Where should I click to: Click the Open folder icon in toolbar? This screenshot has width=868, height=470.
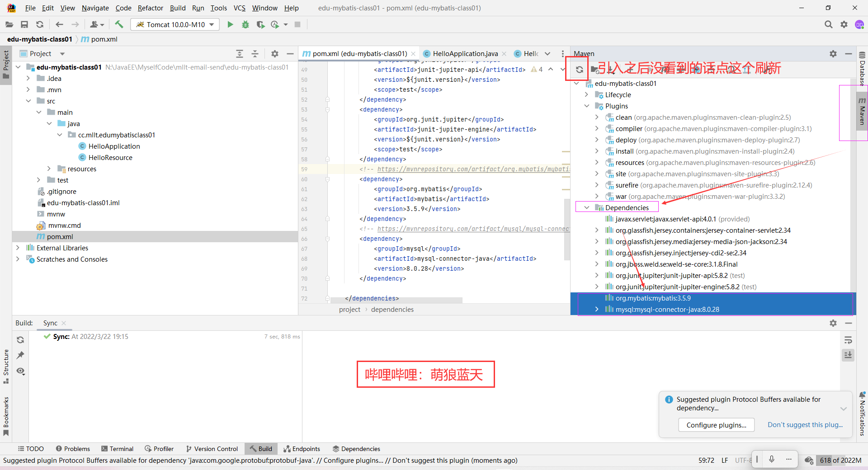tap(9, 24)
